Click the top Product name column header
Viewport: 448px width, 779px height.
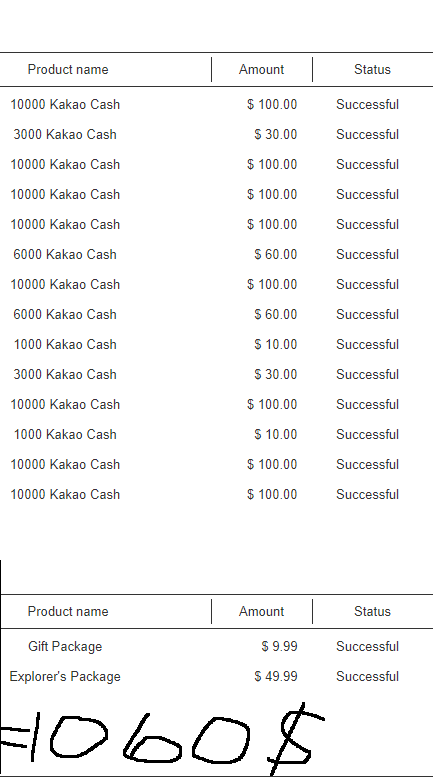click(68, 70)
